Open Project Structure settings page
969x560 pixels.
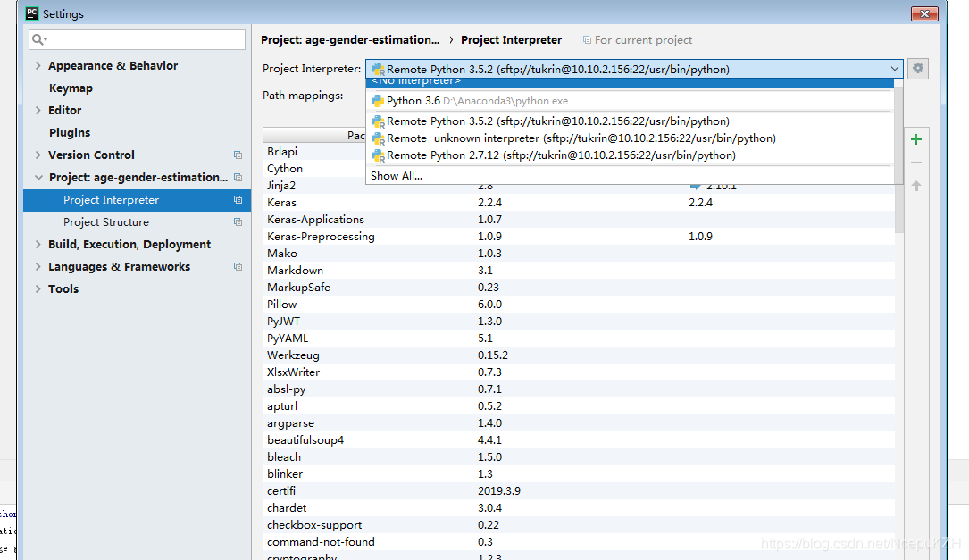106,221
